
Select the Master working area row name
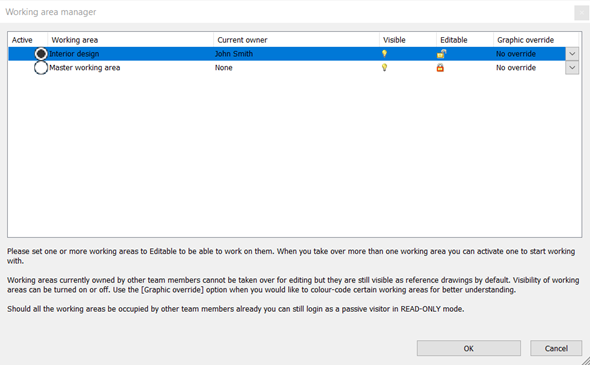coord(85,68)
